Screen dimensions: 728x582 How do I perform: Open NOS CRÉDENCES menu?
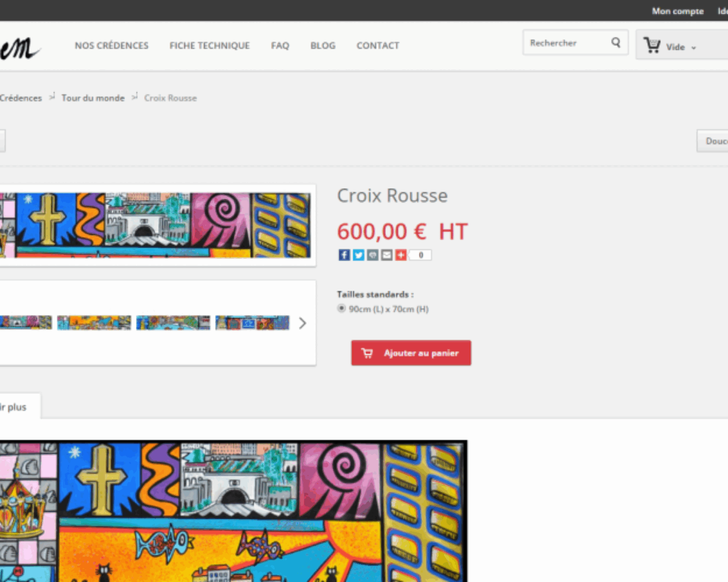click(112, 46)
